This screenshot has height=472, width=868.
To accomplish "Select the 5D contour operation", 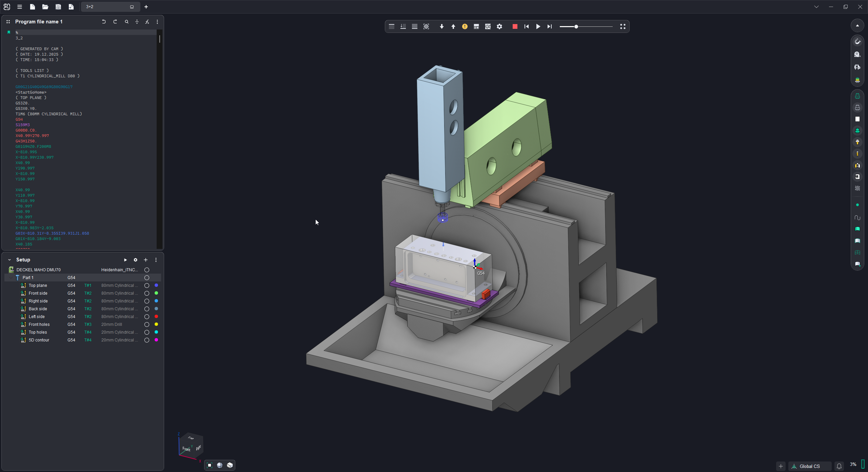I will click(39, 340).
